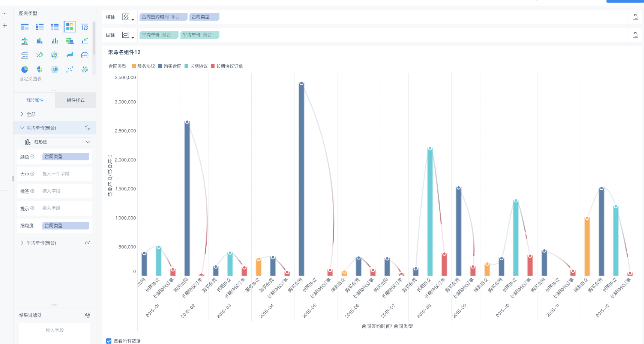
Task: Open the 柱形图 chart shape dropdown
Action: 57,142
